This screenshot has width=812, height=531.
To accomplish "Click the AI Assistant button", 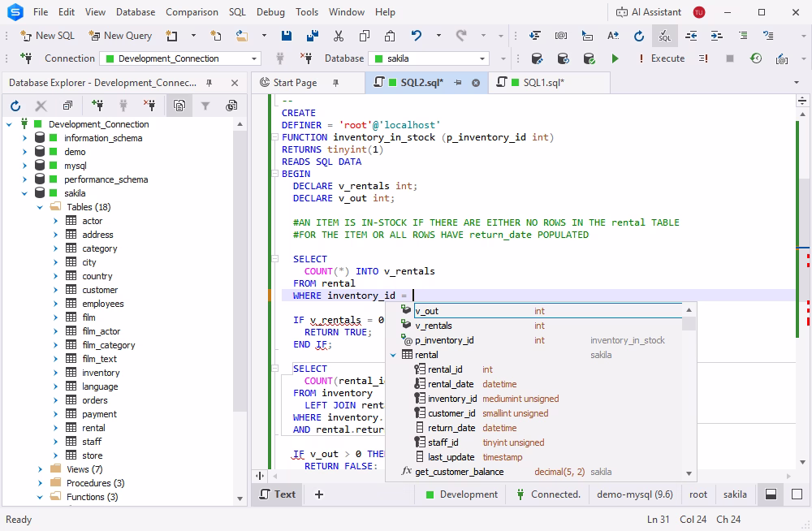I will [x=648, y=12].
